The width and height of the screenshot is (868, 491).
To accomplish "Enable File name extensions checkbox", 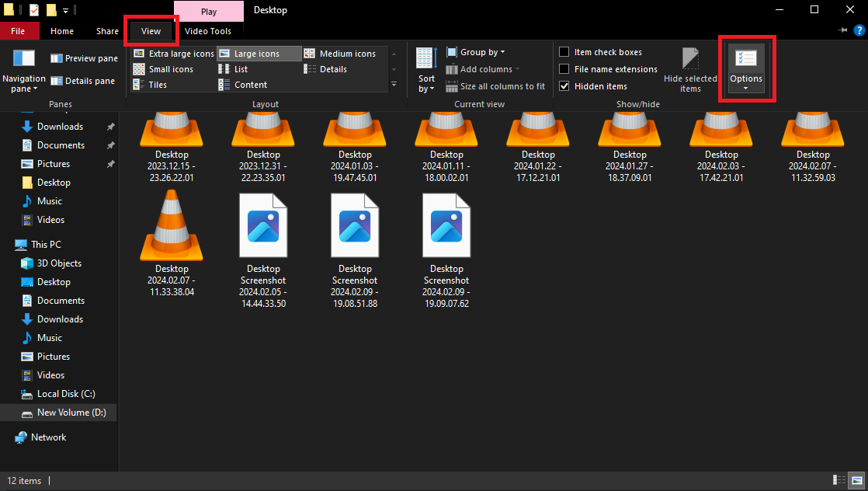I will 564,69.
